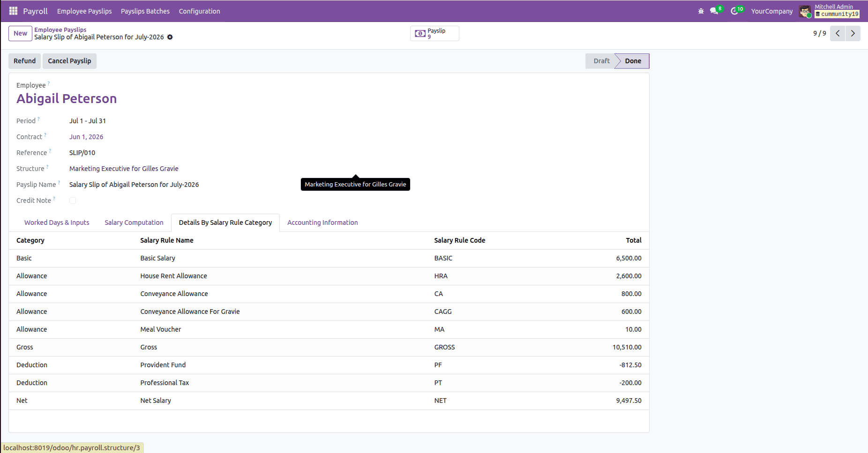This screenshot has width=868, height=453.
Task: Click the 9 / 9 pager counter
Action: 819,33
